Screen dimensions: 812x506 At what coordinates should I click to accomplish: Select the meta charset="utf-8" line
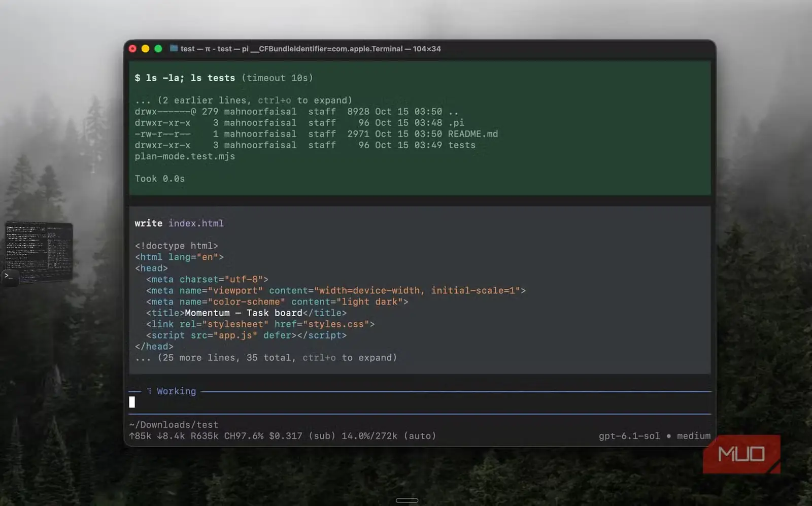pos(207,279)
